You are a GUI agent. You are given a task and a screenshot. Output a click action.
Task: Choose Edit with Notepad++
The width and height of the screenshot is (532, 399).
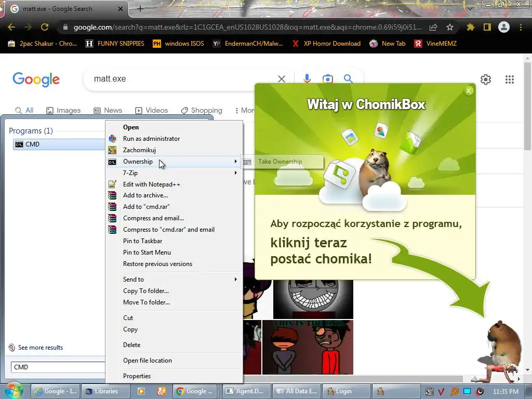click(x=174, y=184)
